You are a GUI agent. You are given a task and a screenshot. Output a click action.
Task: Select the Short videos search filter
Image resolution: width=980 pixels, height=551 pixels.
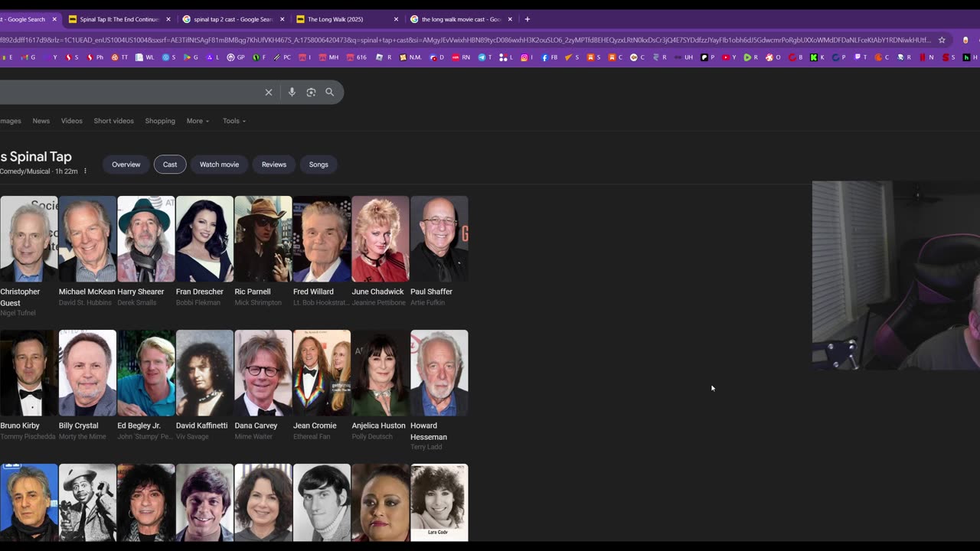point(113,121)
